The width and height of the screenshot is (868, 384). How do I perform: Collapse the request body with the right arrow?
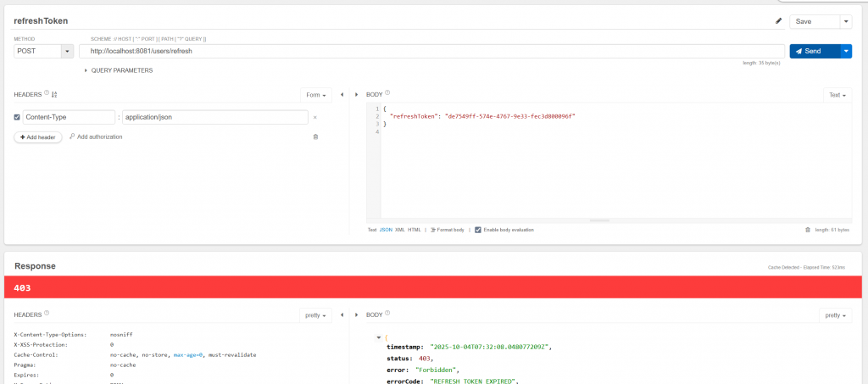(356, 95)
